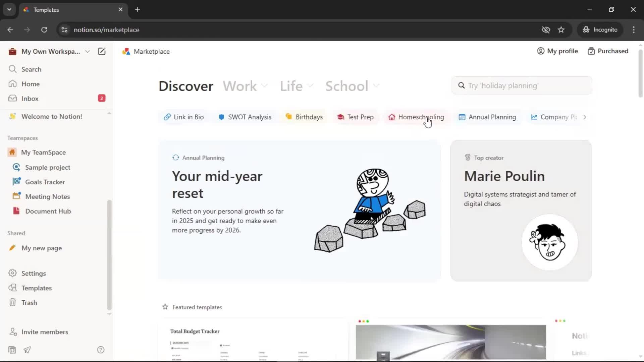The height and width of the screenshot is (362, 644).
Task: Open a new browser tab
Action: pos(138,10)
